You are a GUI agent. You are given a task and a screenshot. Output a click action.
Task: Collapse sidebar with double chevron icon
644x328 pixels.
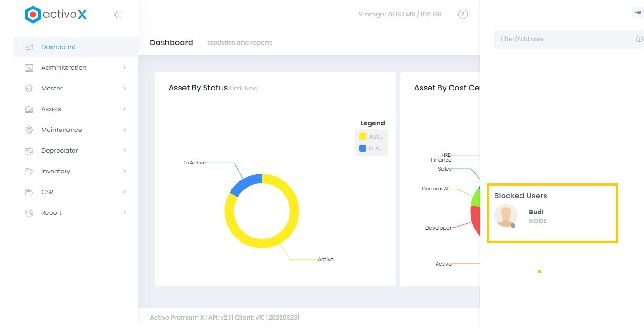tap(117, 15)
